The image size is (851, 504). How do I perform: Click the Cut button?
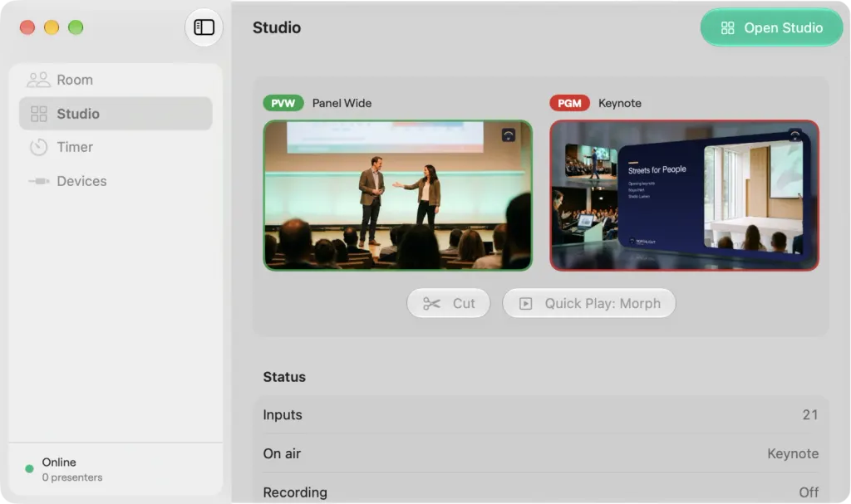[x=448, y=303]
